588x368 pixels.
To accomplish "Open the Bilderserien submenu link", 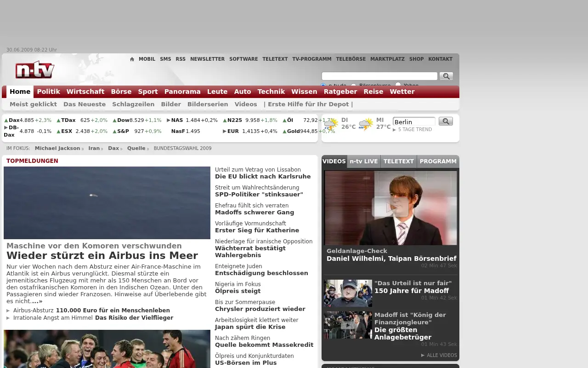I will coord(208,104).
